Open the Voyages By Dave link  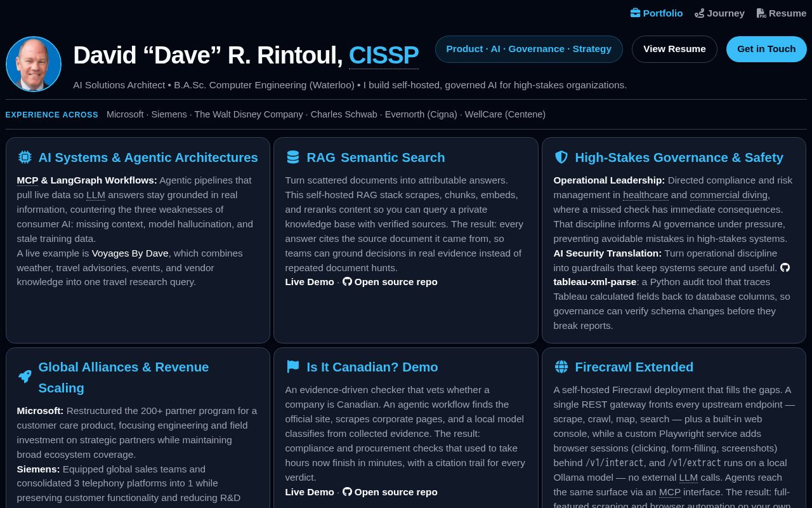pos(130,253)
